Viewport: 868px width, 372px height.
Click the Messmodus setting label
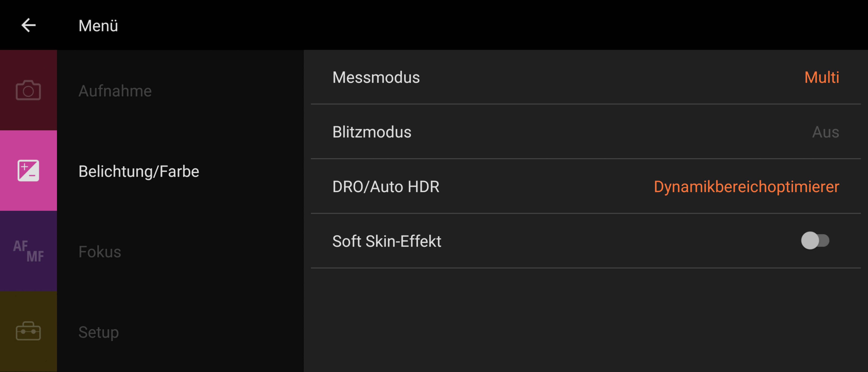tap(376, 78)
